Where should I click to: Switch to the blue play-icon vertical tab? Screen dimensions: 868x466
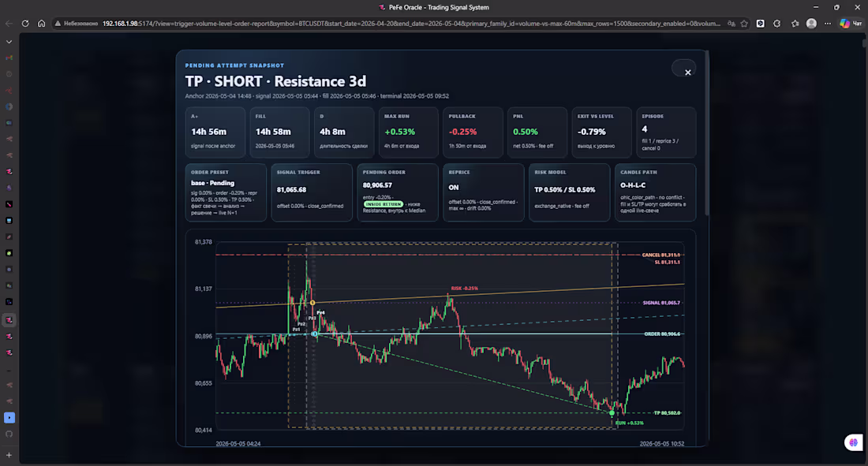pyautogui.click(x=9, y=418)
